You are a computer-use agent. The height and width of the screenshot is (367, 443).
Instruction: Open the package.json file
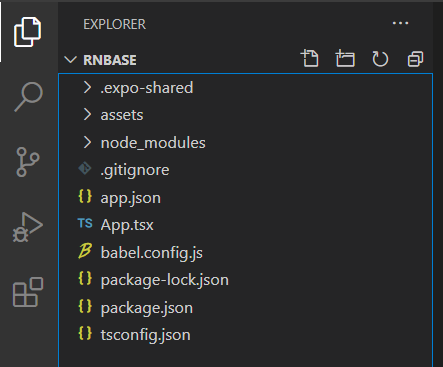tap(147, 308)
